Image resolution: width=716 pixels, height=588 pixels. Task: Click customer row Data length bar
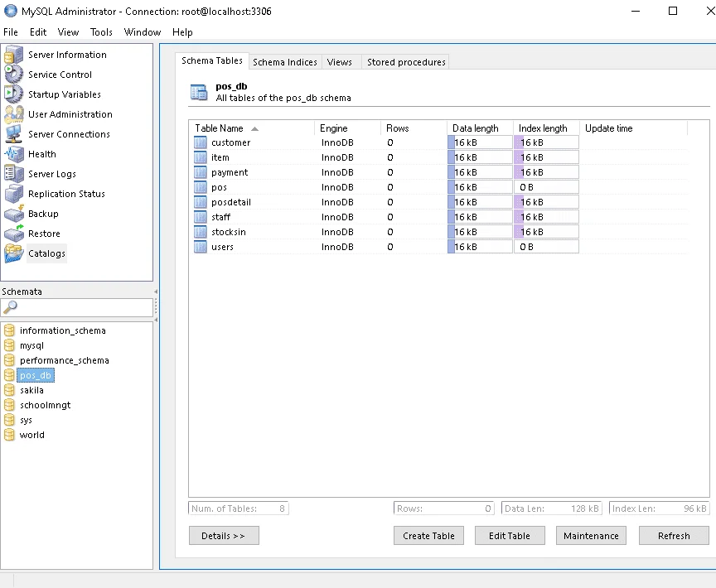pyautogui.click(x=480, y=142)
